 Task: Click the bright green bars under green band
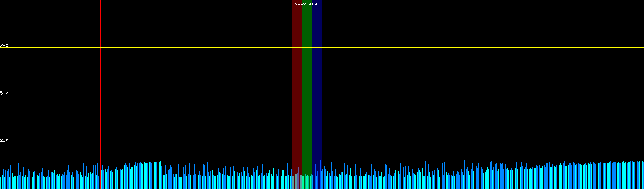click(307, 182)
